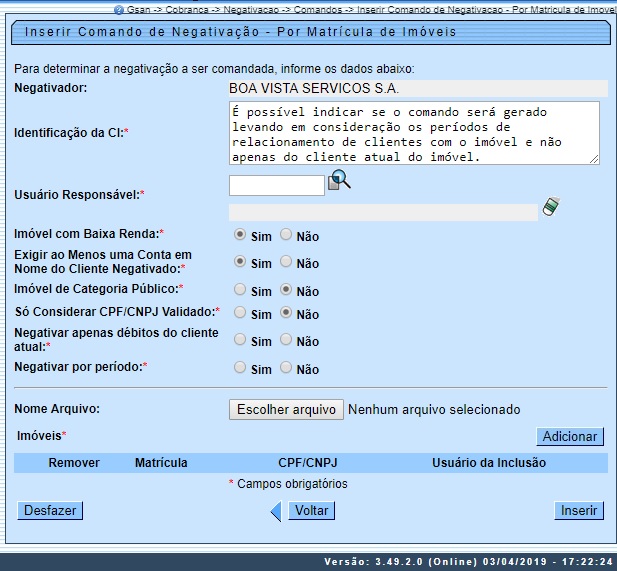617x571 pixels.
Task: Click the read-only user name field
Action: 383,212
